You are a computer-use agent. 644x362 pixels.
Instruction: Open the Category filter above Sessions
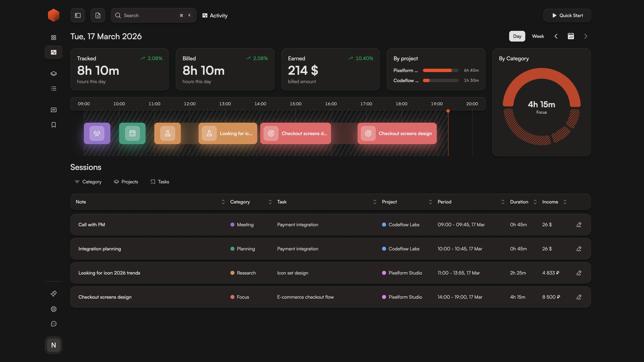(x=88, y=182)
